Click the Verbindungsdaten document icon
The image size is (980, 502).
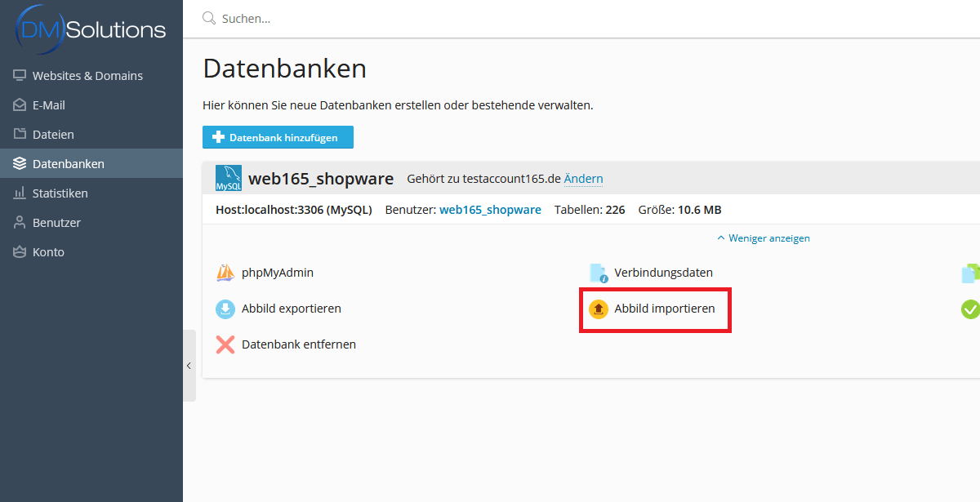point(599,273)
